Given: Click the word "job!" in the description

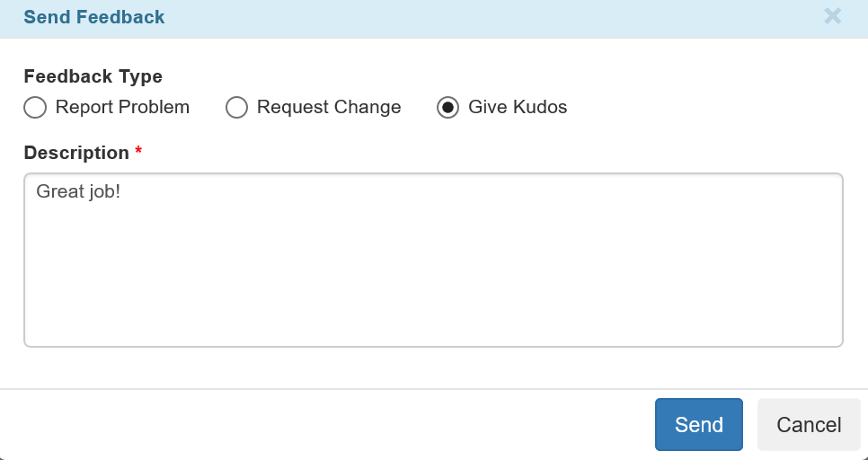Looking at the screenshot, I should pos(102,191).
